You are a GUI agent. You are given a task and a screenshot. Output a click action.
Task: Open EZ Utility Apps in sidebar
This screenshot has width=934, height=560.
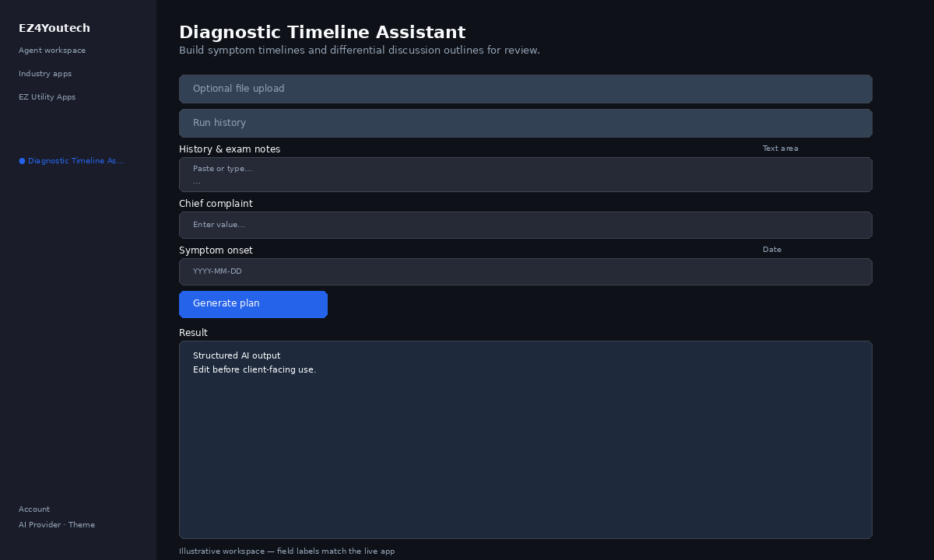coord(47,97)
